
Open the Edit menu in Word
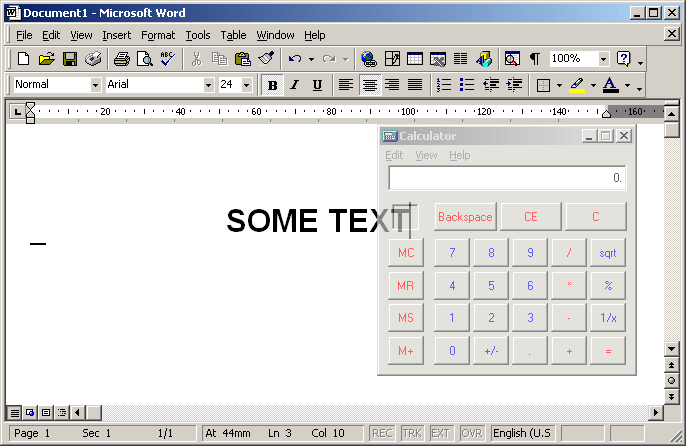tap(51, 35)
